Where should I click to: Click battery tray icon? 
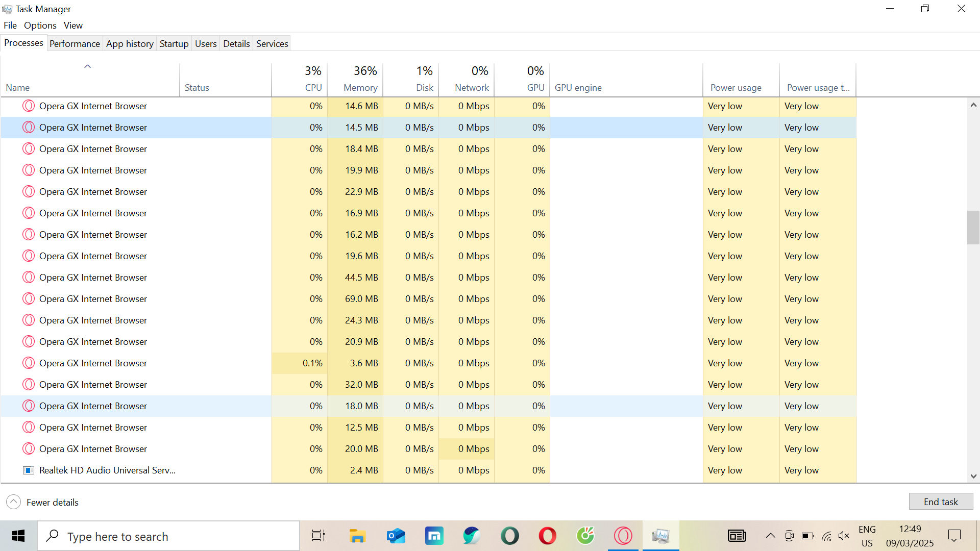point(807,536)
